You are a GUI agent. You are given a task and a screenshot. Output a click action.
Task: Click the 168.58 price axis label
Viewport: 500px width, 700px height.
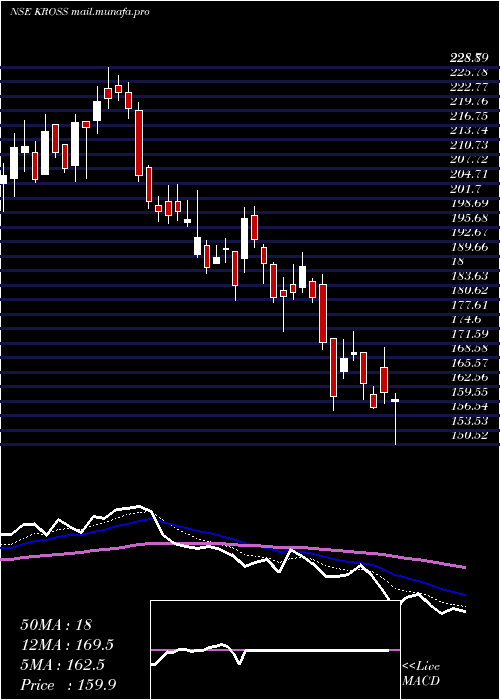(469, 348)
